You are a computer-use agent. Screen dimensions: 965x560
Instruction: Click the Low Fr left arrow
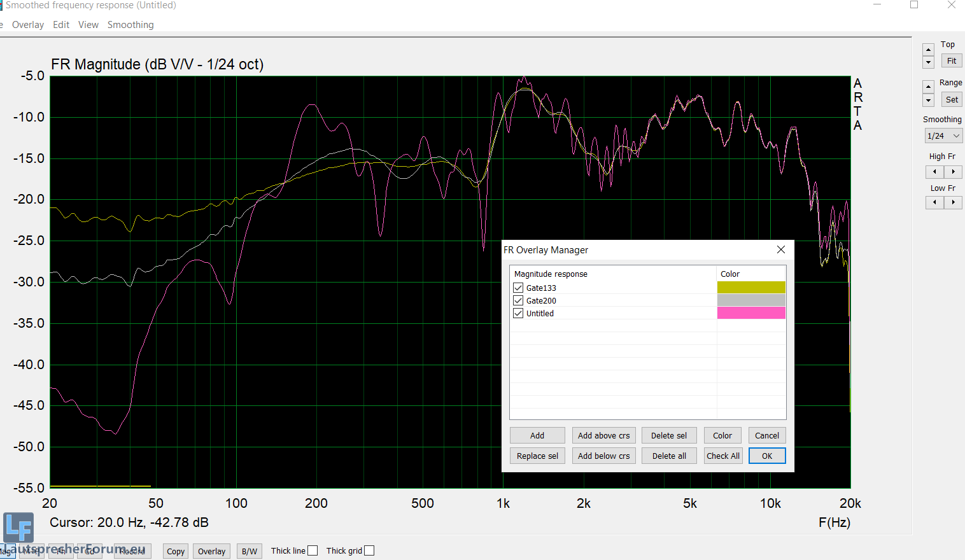coord(934,202)
